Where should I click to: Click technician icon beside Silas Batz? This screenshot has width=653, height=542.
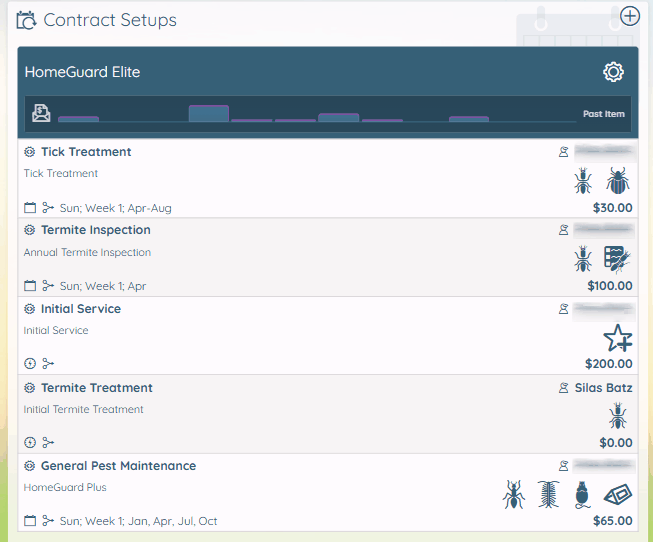click(563, 388)
